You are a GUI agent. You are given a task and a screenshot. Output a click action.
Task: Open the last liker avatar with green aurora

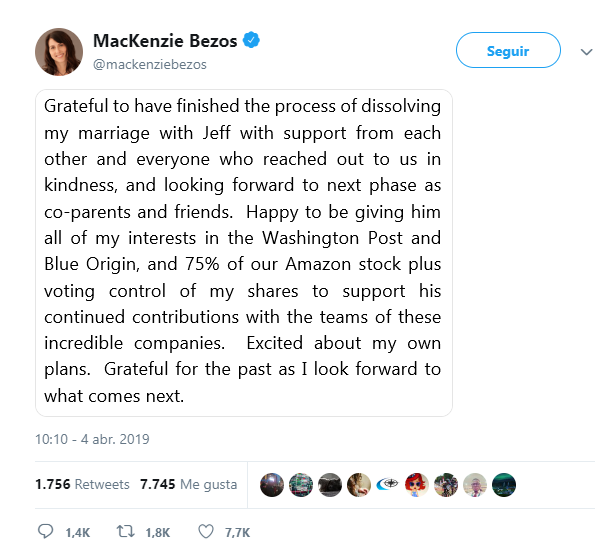[x=505, y=485]
